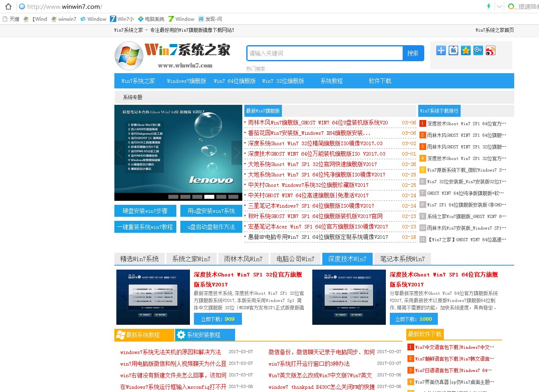Select the first carousel slide indicator
This screenshot has height=392, width=539.
pyautogui.click(x=173, y=197)
